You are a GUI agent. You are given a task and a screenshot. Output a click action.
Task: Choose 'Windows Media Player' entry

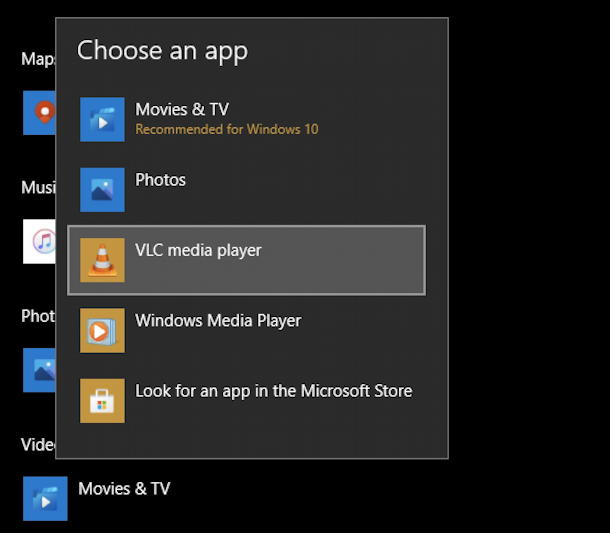[x=246, y=330]
